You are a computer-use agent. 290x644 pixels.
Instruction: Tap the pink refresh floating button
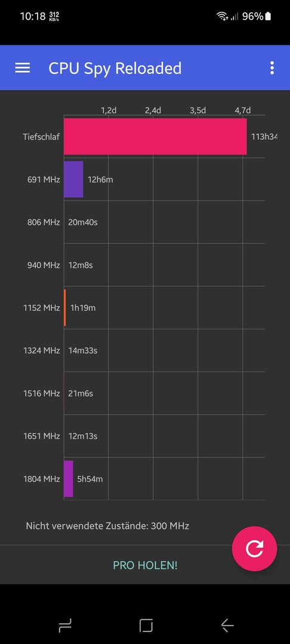point(254,549)
